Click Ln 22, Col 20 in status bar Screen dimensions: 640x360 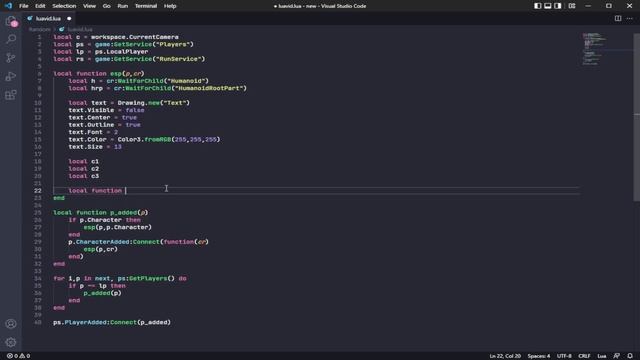(x=505, y=356)
